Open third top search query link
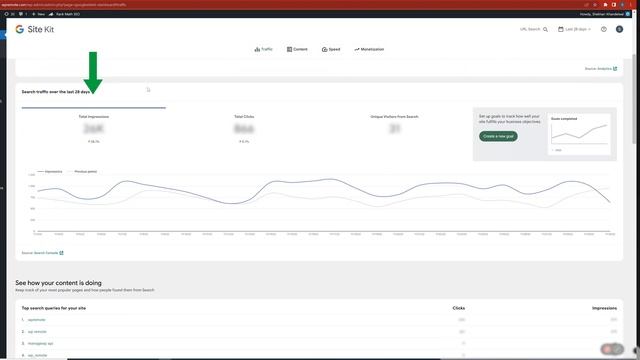 tap(40, 344)
